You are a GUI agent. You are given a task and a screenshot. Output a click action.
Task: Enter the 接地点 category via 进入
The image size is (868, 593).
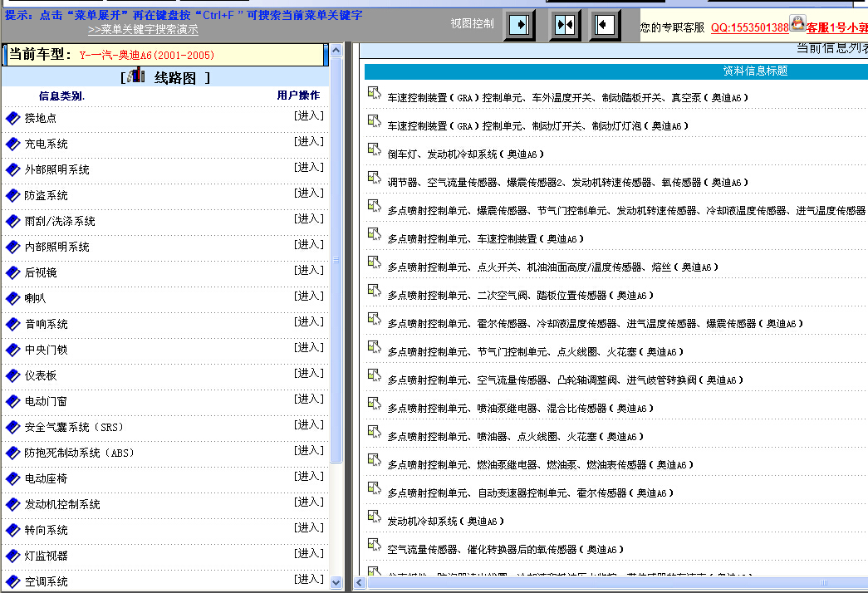pos(309,115)
